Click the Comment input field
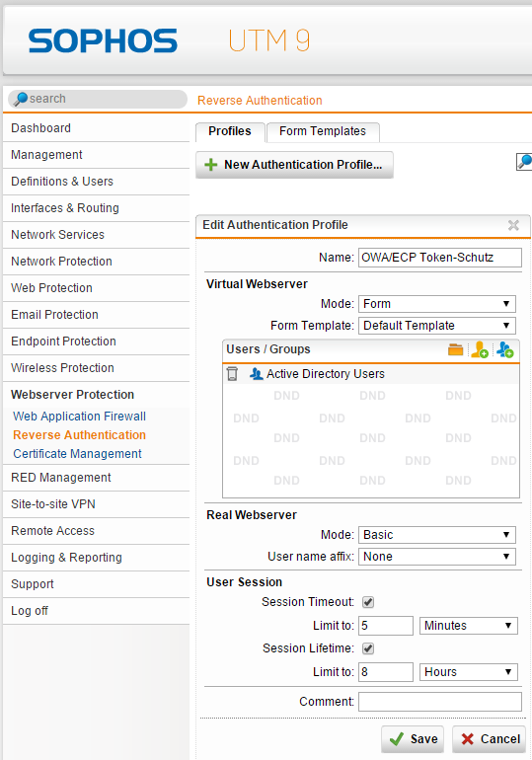The width and height of the screenshot is (532, 760). click(440, 702)
